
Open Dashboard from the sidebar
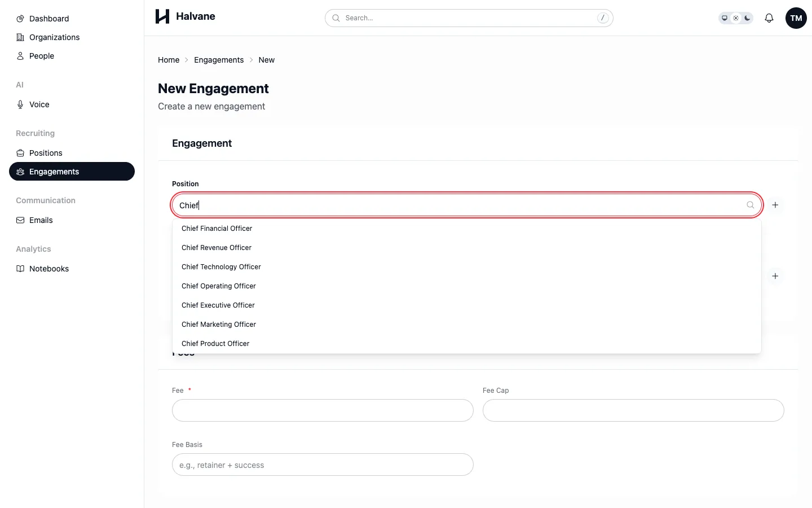pos(72,19)
